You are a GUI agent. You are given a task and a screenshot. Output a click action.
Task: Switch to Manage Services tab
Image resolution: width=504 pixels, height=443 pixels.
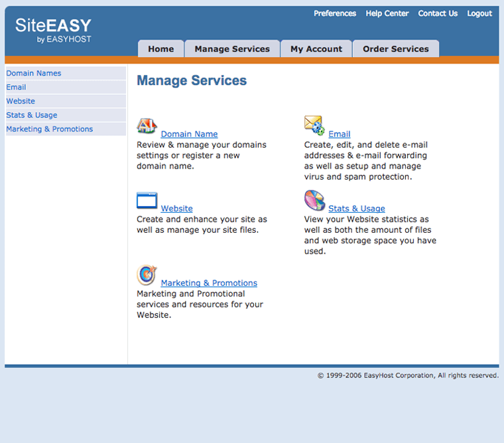[x=232, y=49]
